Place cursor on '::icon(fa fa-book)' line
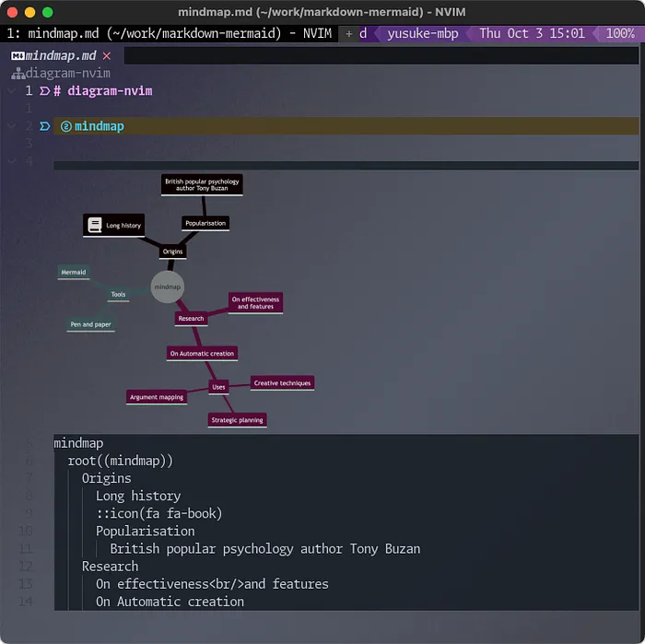 click(158, 514)
